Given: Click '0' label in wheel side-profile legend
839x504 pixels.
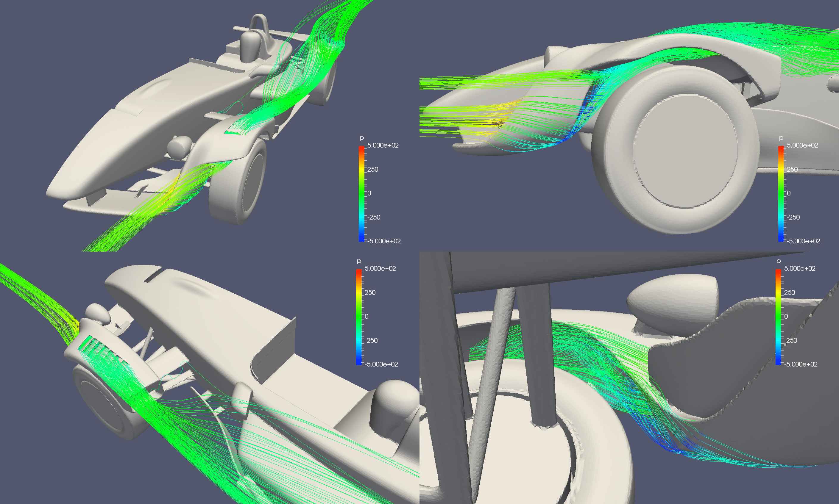Looking at the screenshot, I should tap(789, 193).
